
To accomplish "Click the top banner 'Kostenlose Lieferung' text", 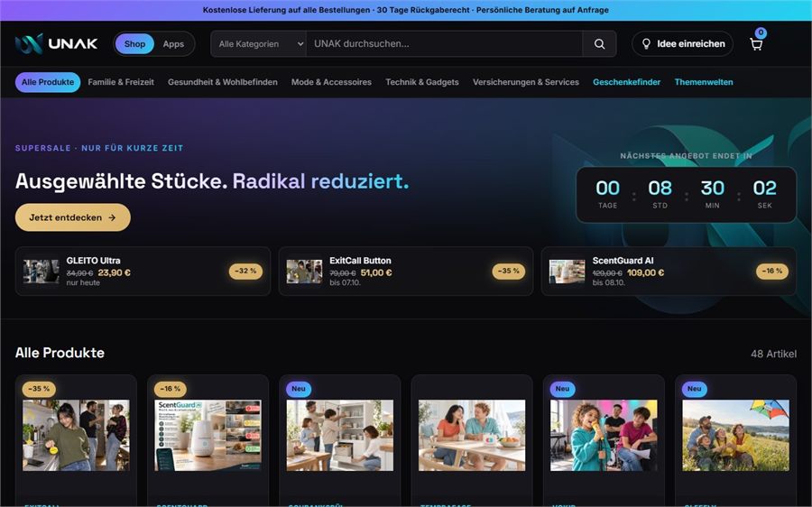I will [x=405, y=10].
